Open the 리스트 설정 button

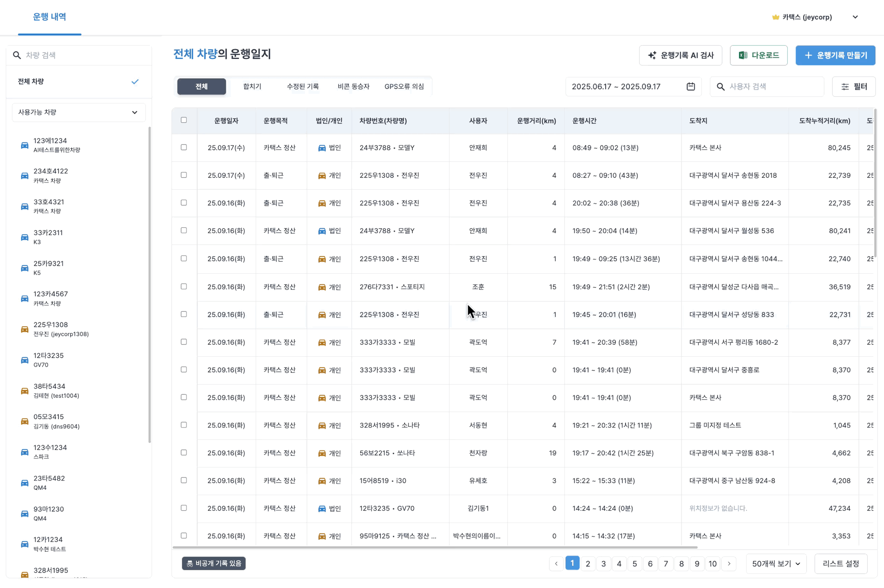(x=840, y=564)
